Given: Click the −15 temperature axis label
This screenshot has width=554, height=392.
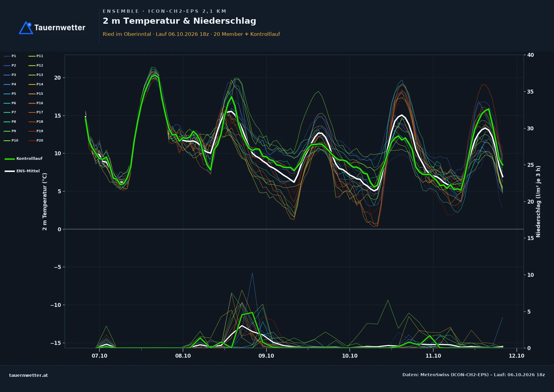Looking at the screenshot, I should point(56,343).
